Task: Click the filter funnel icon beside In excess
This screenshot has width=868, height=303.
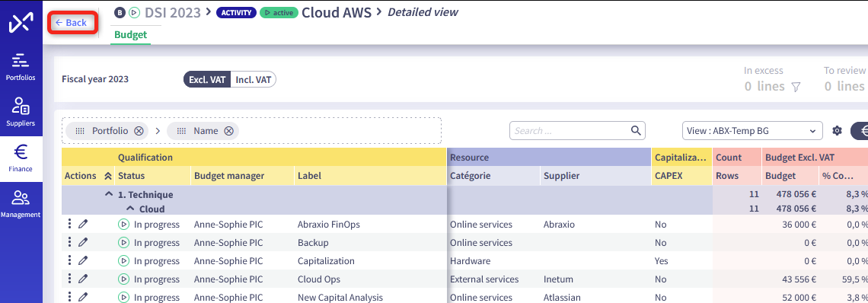Action: tap(796, 87)
